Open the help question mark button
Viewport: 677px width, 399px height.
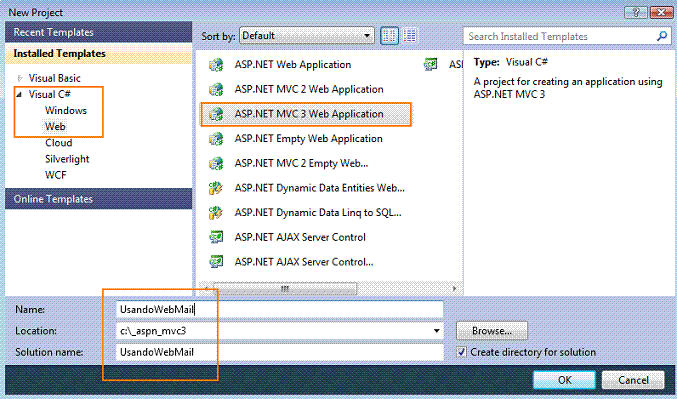[x=635, y=12]
